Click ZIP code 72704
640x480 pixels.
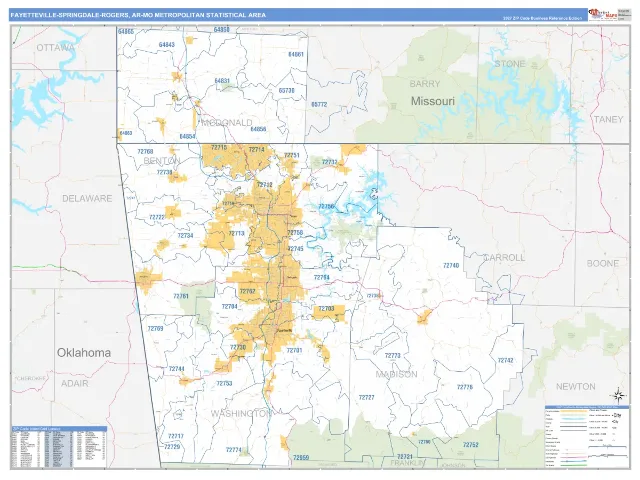coord(229,307)
